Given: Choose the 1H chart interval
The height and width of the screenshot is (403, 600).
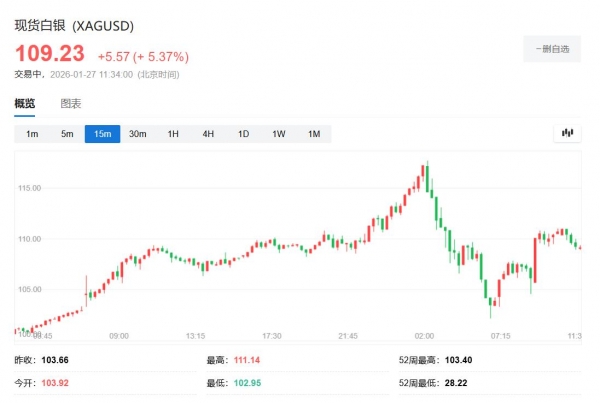Looking at the screenshot, I should pyautogui.click(x=173, y=134).
